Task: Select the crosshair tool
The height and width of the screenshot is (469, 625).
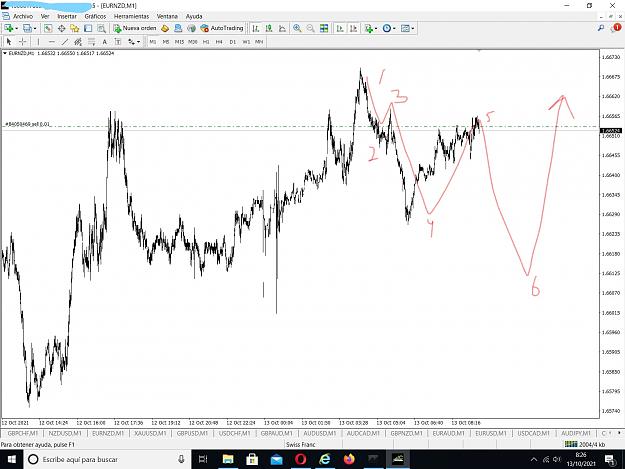Action: click(x=23, y=41)
